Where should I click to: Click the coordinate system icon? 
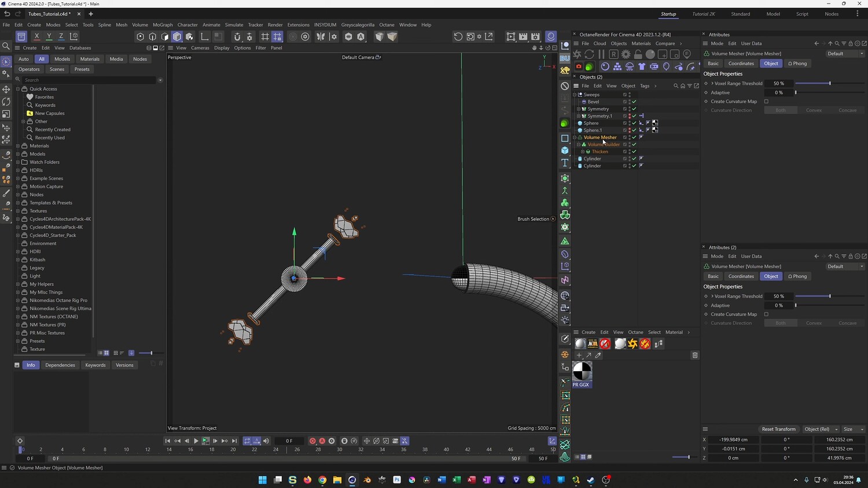[x=74, y=36]
